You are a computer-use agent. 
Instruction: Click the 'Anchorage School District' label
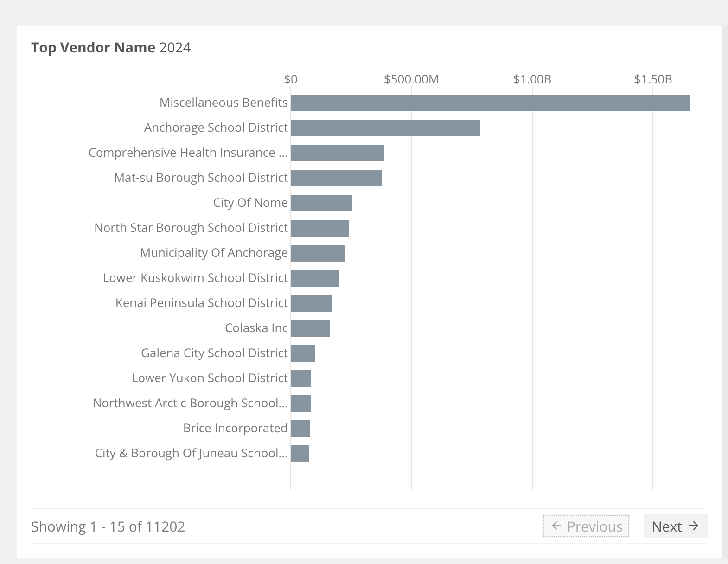(x=216, y=128)
